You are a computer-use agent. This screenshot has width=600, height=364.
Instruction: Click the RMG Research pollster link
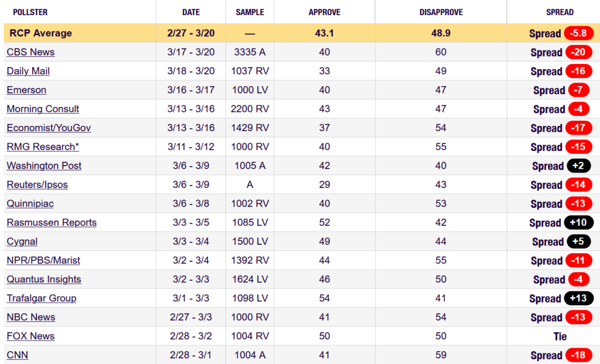click(40, 147)
